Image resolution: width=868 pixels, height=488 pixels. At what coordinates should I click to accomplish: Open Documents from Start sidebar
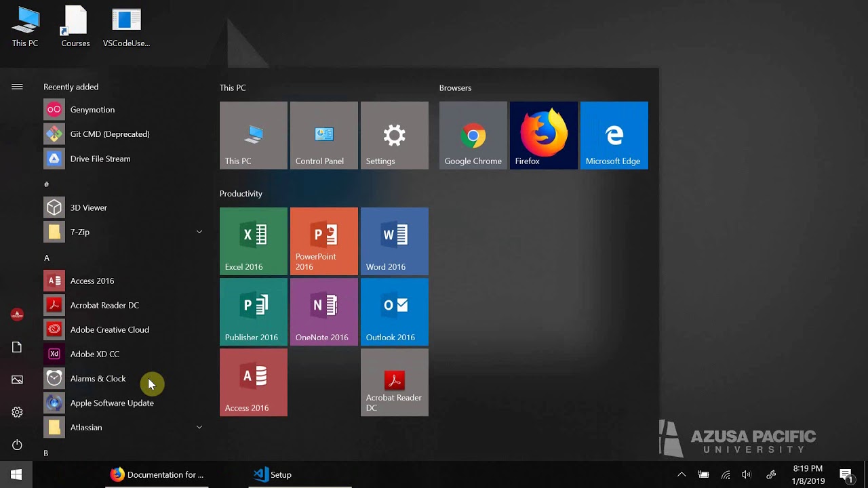(17, 347)
